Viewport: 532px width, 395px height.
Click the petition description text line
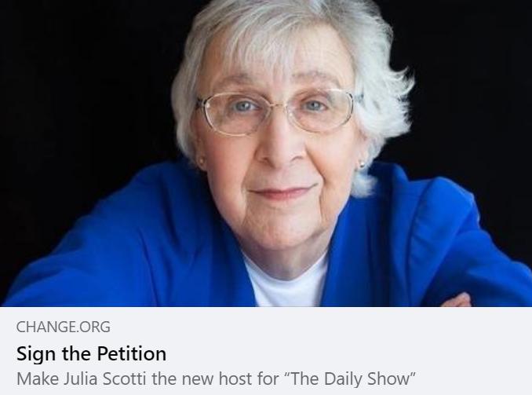click(216, 379)
